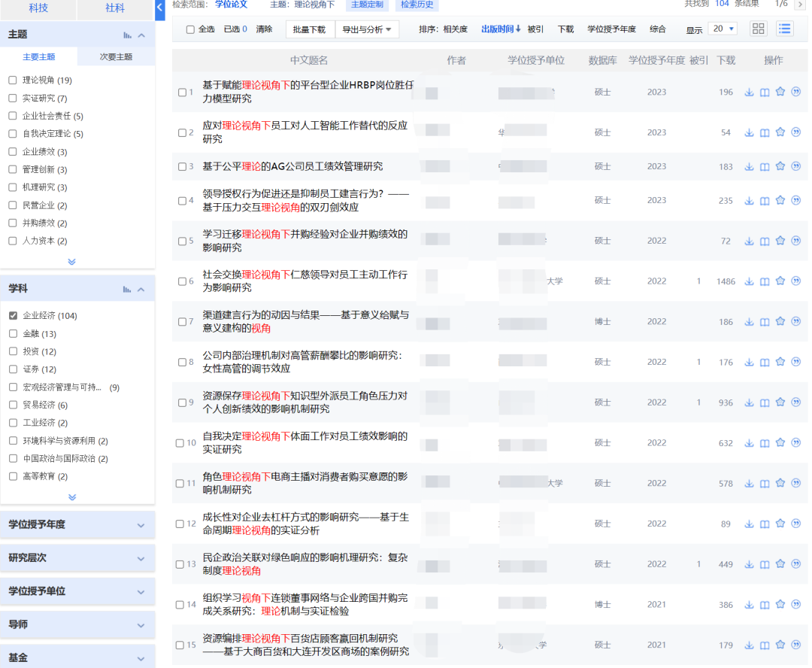Open online reading for paper 11 电商主播
This screenshot has width=812, height=668.
tap(765, 484)
